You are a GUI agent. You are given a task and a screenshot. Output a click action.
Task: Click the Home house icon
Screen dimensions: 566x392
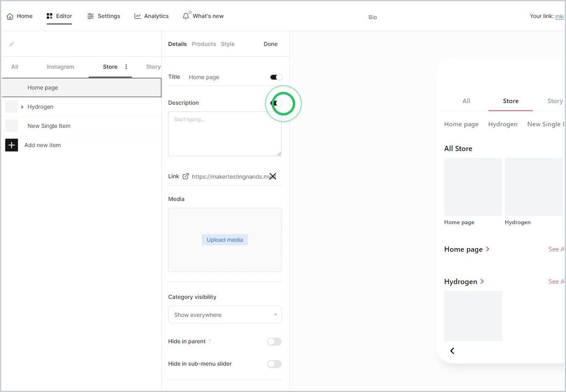[x=10, y=16]
